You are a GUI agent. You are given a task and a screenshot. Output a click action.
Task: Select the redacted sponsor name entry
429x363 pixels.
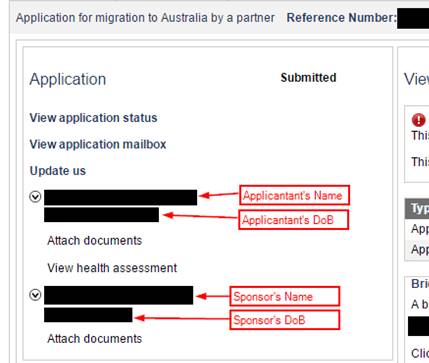tap(118, 295)
